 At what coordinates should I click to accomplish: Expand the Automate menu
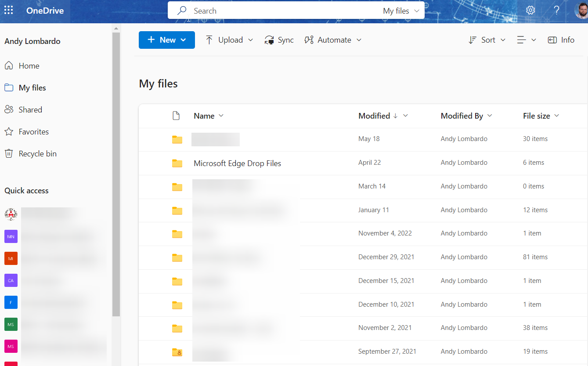333,40
